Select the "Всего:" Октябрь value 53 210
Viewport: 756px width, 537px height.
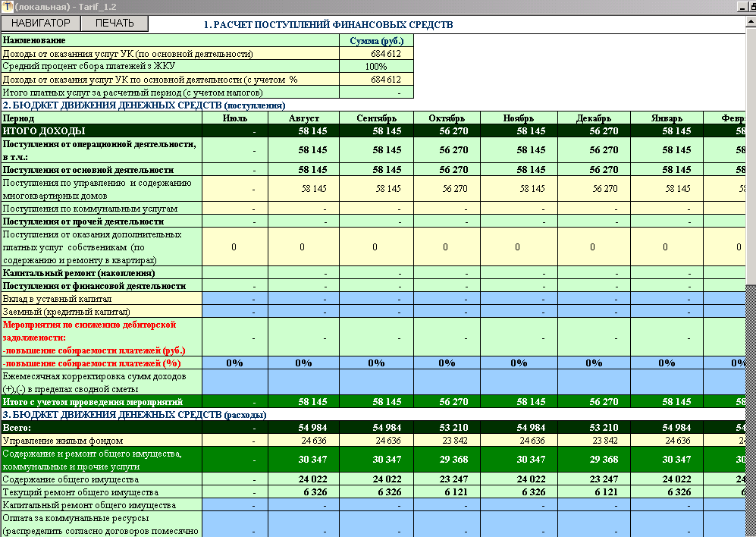point(447,428)
